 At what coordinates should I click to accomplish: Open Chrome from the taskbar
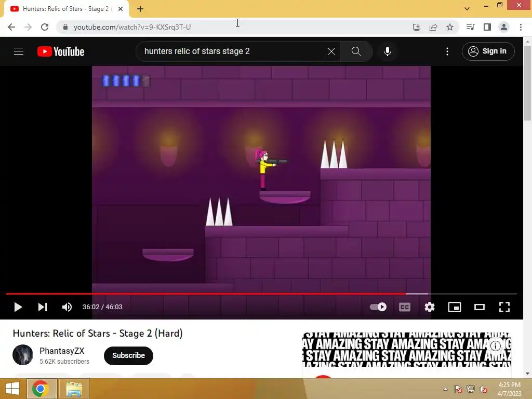(x=41, y=389)
